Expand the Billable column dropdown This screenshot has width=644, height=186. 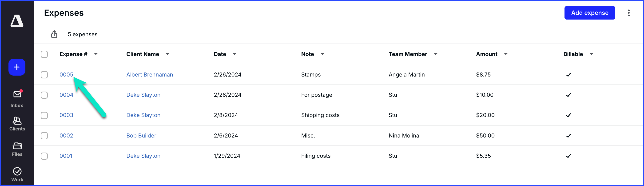[591, 54]
